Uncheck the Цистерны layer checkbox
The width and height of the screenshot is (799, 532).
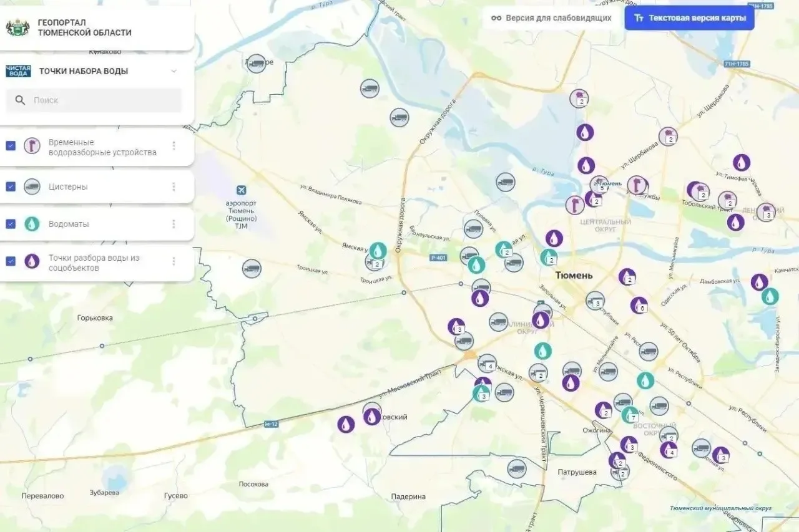click(x=11, y=186)
